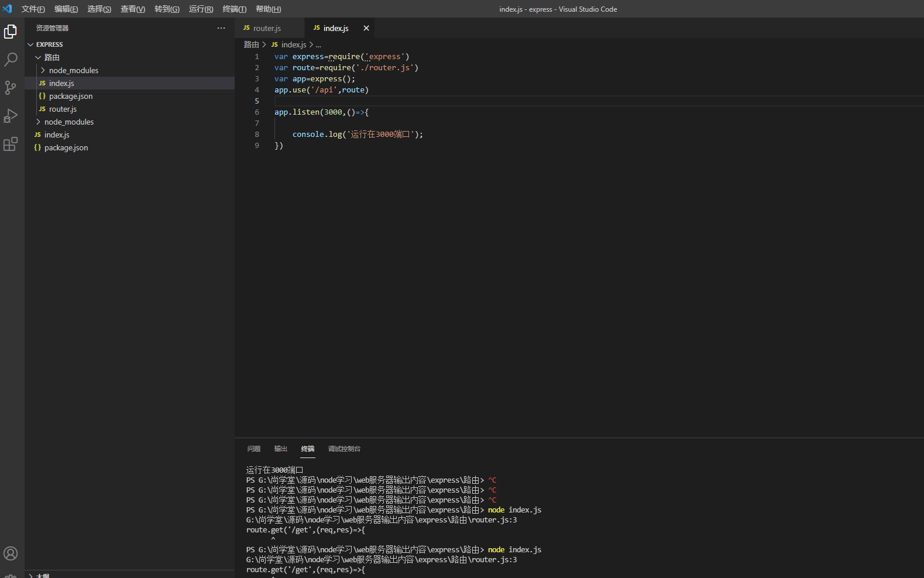Click line number 6 in gutter
The height and width of the screenshot is (578, 924).
coord(257,112)
